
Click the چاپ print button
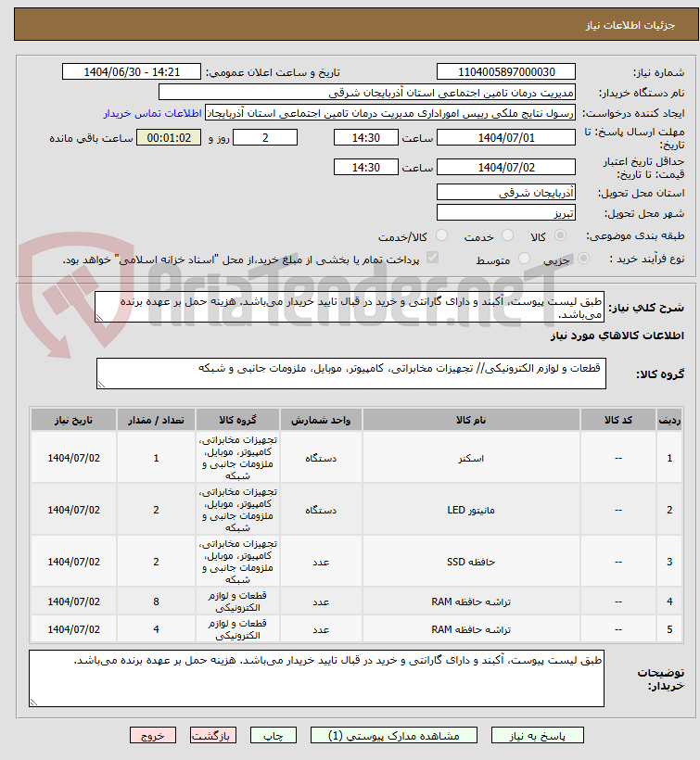click(x=274, y=735)
